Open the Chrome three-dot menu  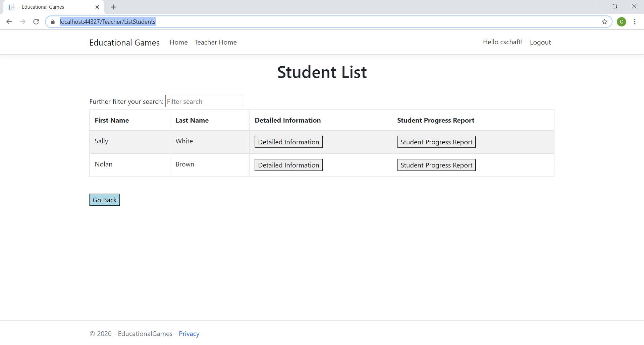(635, 22)
